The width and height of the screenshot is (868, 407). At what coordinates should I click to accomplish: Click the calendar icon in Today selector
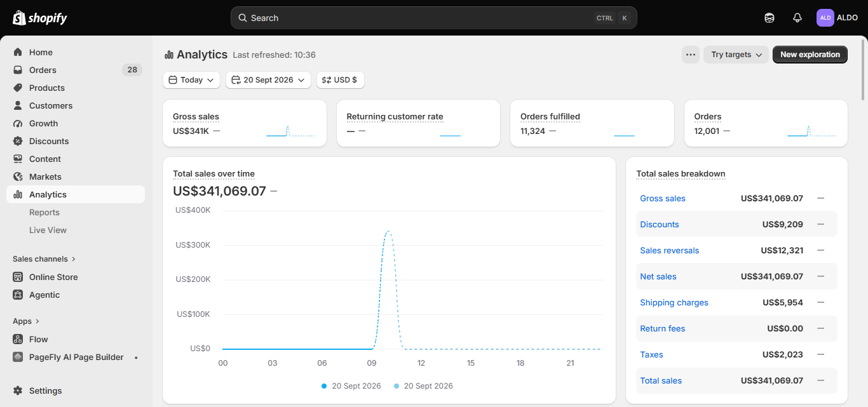(x=173, y=80)
